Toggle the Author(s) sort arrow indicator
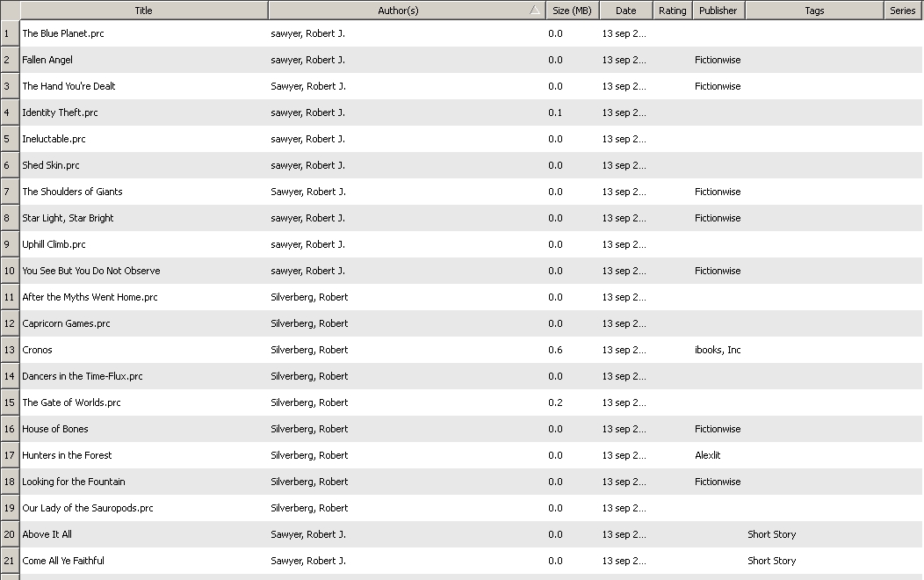924x580 pixels. pyautogui.click(x=535, y=10)
